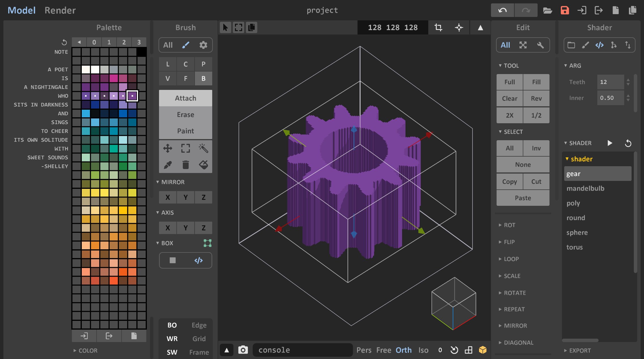Switch Edit panel to the resize mode icon
The height and width of the screenshot is (359, 644).
click(x=523, y=45)
